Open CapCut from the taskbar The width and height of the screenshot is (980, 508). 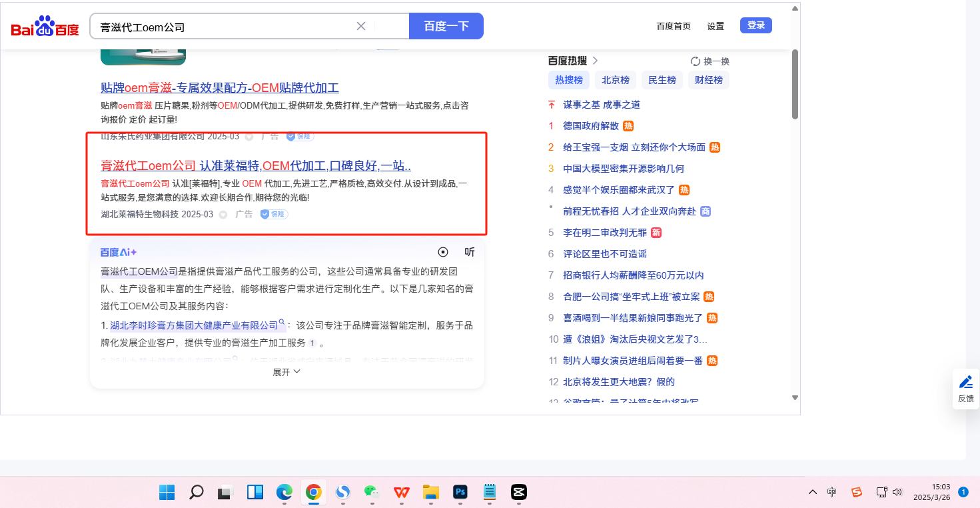[519, 492]
